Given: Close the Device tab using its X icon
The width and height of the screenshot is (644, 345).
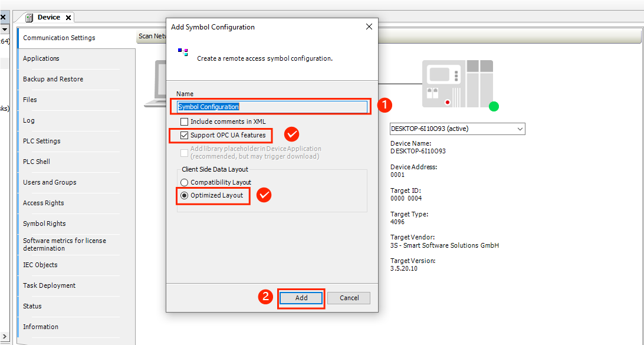Looking at the screenshot, I should coord(68,17).
